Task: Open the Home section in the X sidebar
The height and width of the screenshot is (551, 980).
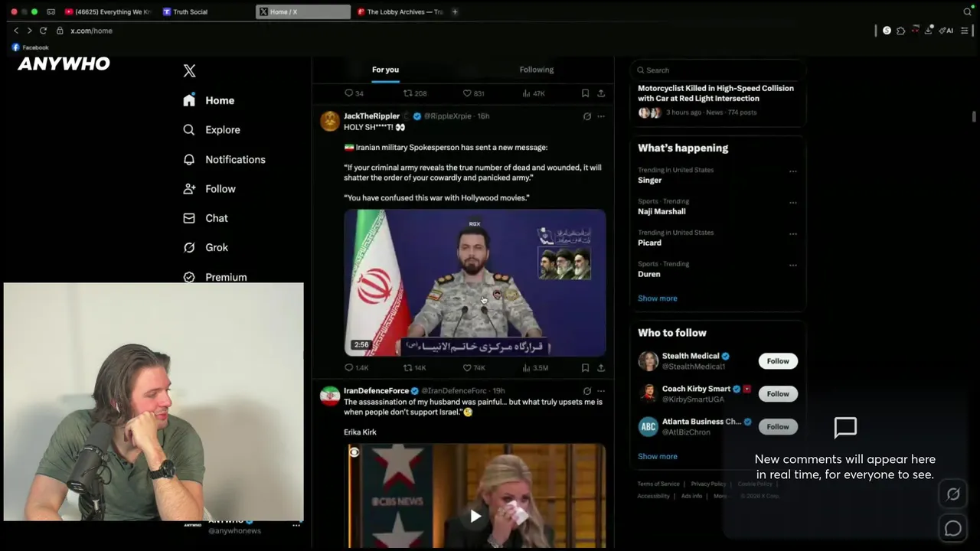Action: point(209,100)
